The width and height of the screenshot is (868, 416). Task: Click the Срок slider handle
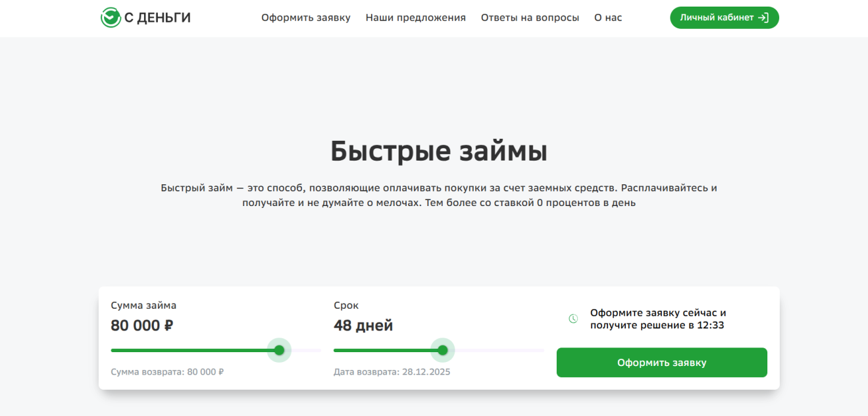tap(442, 350)
